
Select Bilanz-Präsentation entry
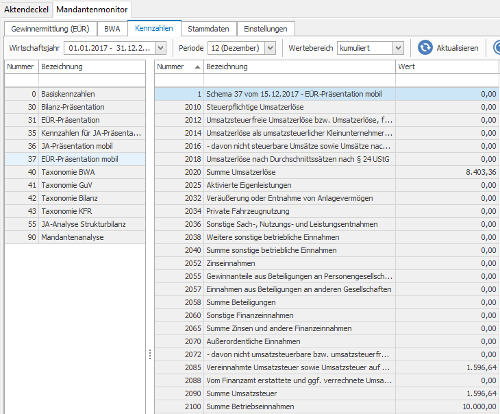[75, 107]
